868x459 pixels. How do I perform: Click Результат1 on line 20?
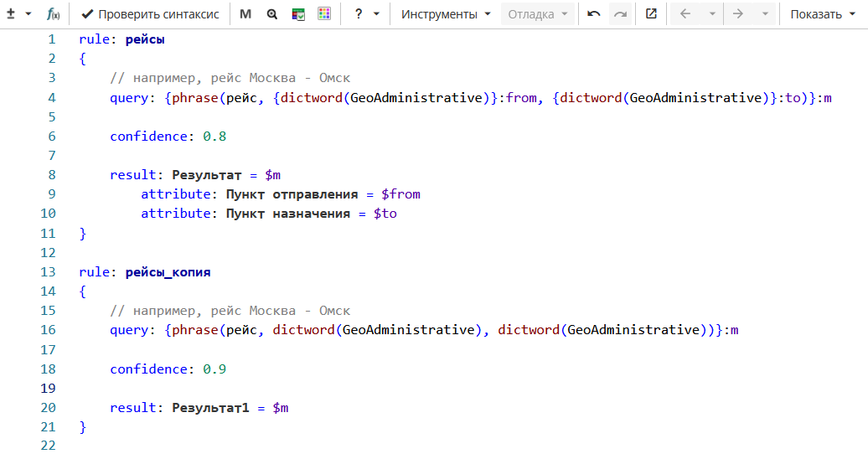tap(210, 408)
